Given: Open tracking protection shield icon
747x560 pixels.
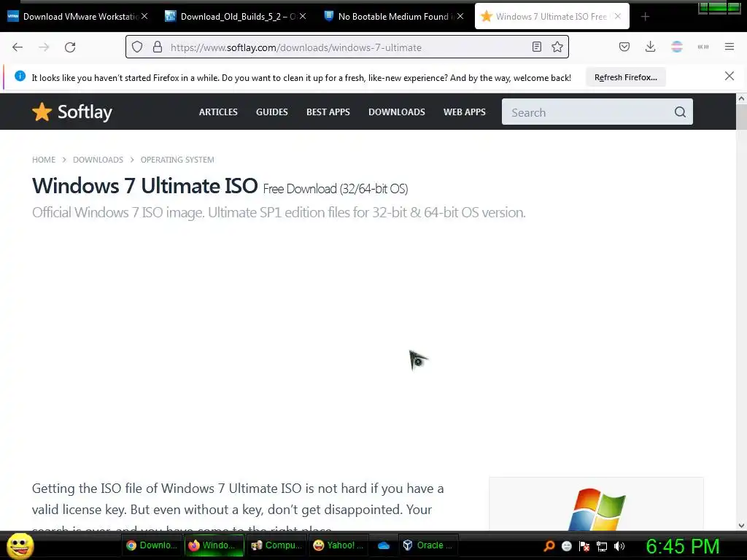Looking at the screenshot, I should [x=137, y=47].
